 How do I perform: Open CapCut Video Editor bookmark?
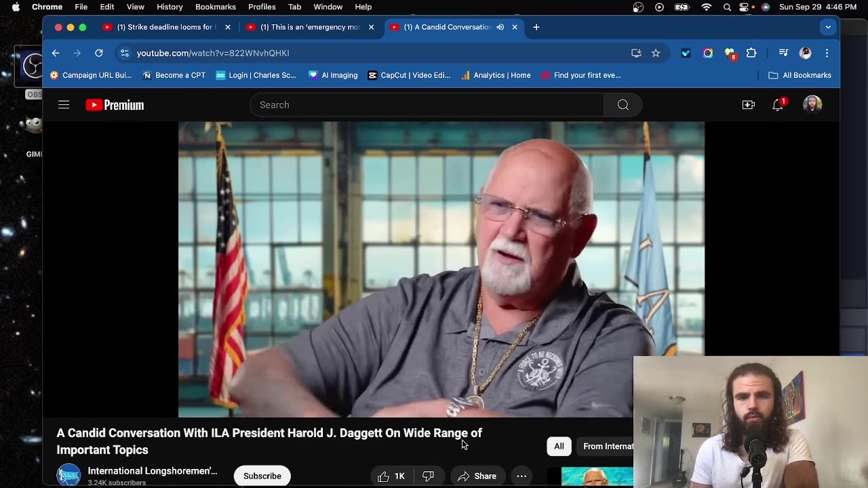(x=409, y=75)
